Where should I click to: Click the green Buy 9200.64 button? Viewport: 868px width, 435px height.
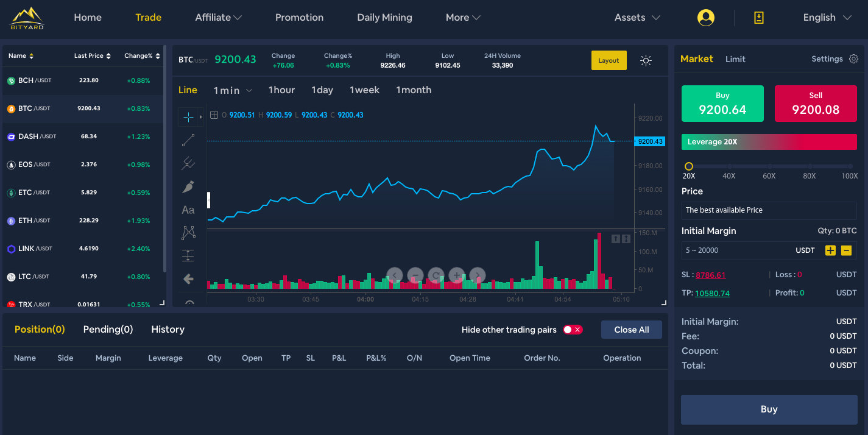point(722,104)
